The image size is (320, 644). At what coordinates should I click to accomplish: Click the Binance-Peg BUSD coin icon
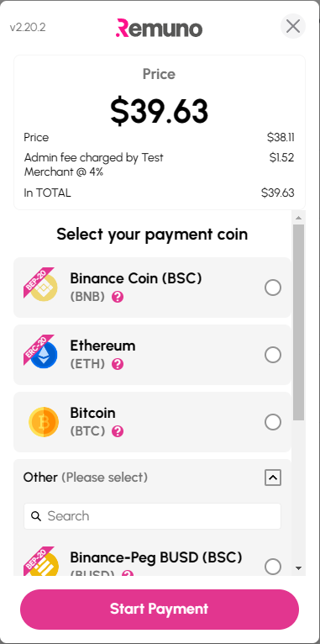(41, 562)
